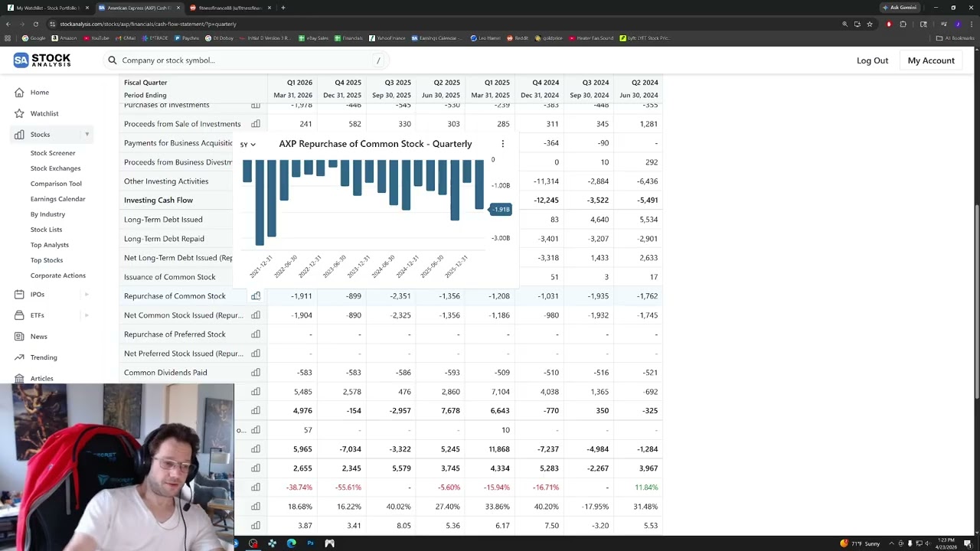The width and height of the screenshot is (980, 551).
Task: Switch to My Watchlist browser tab
Action: 46,8
